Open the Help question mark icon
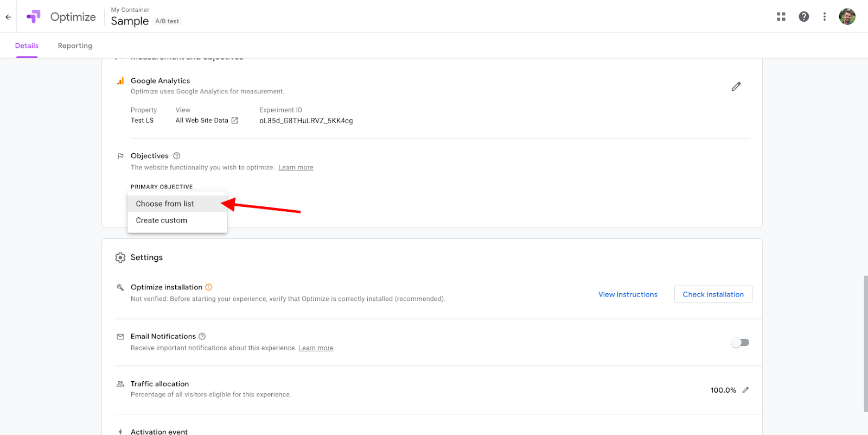 pyautogui.click(x=804, y=17)
